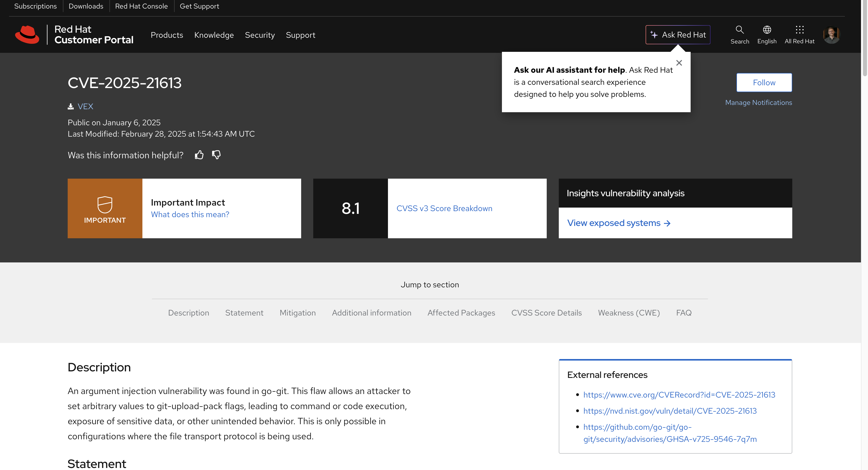The image size is (868, 470).
Task: Open the Knowledge menu
Action: (x=214, y=35)
